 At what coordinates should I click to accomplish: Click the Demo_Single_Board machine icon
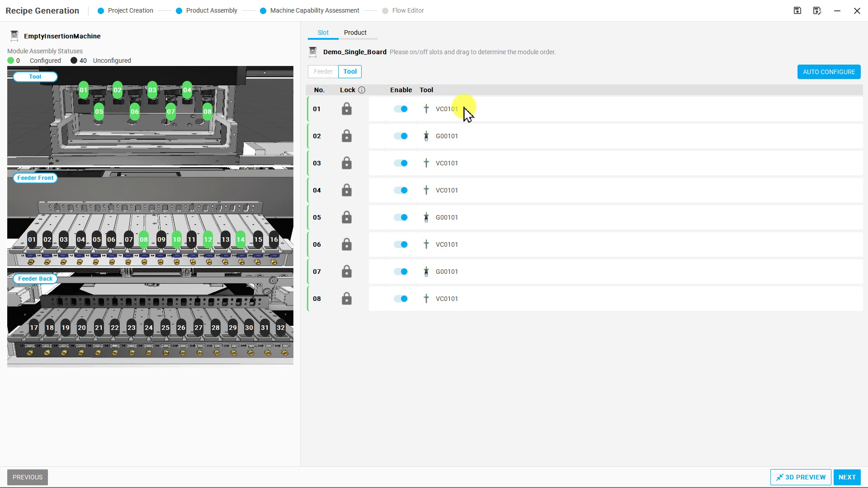tap(313, 52)
